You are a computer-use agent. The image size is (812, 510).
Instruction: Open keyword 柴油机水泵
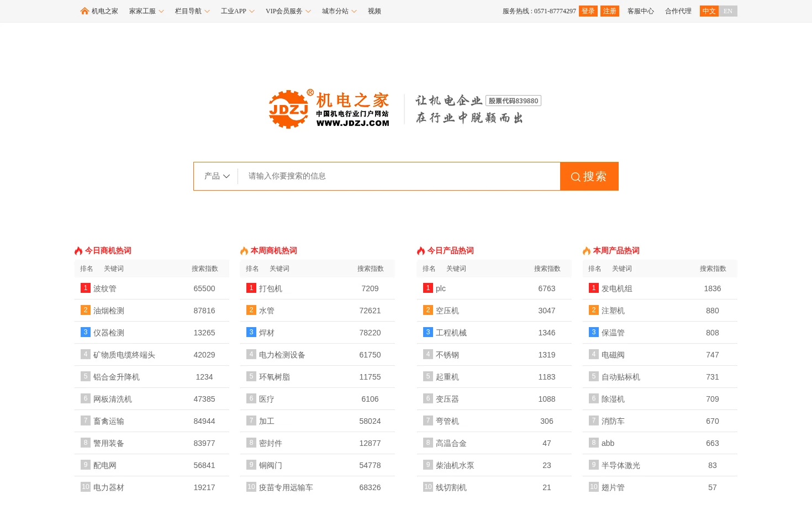click(x=455, y=465)
